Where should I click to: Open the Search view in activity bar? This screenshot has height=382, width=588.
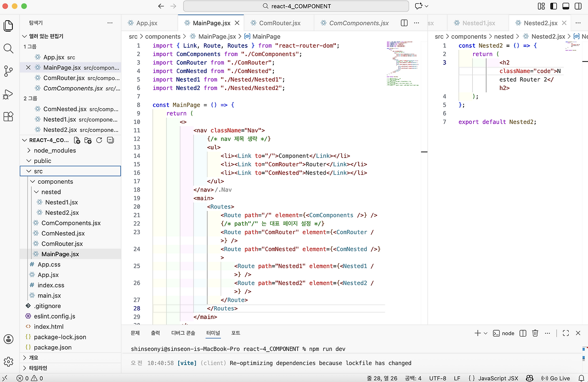(x=8, y=49)
